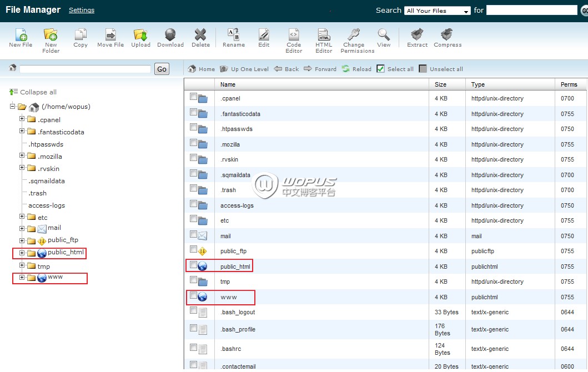Select the Extract archive icon

click(x=417, y=34)
